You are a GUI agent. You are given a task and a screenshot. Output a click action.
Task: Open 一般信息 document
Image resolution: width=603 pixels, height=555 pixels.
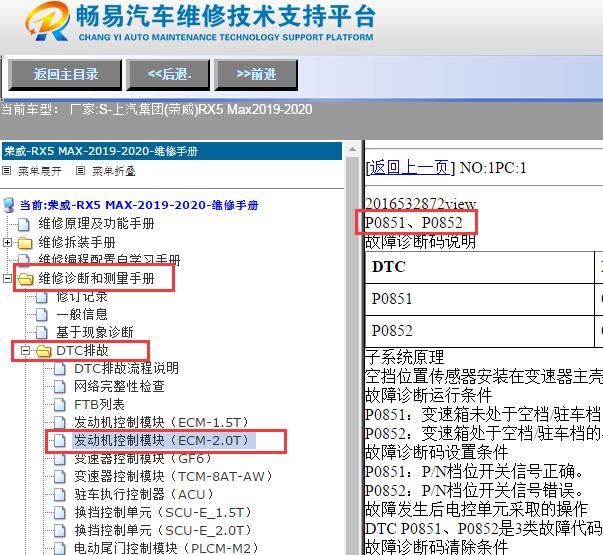[x=82, y=314]
